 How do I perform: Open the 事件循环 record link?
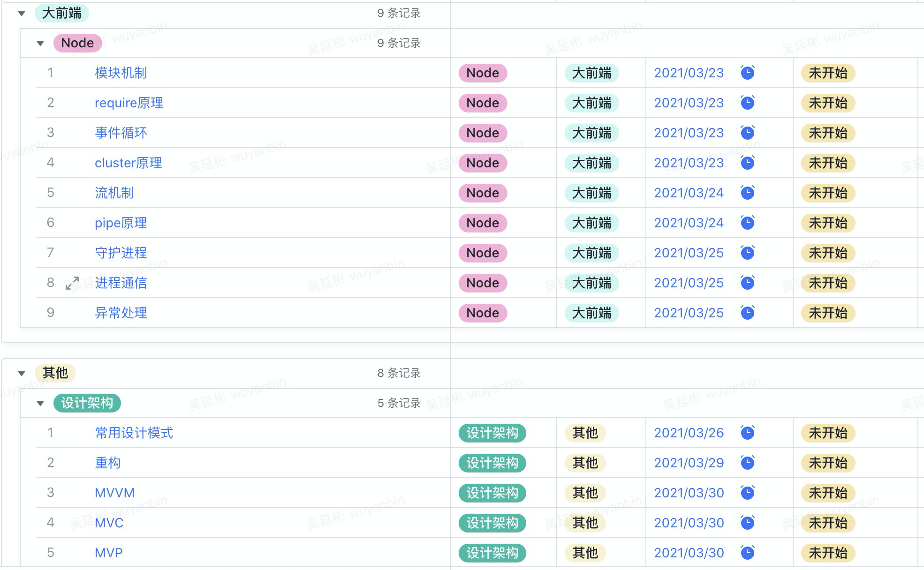[121, 133]
